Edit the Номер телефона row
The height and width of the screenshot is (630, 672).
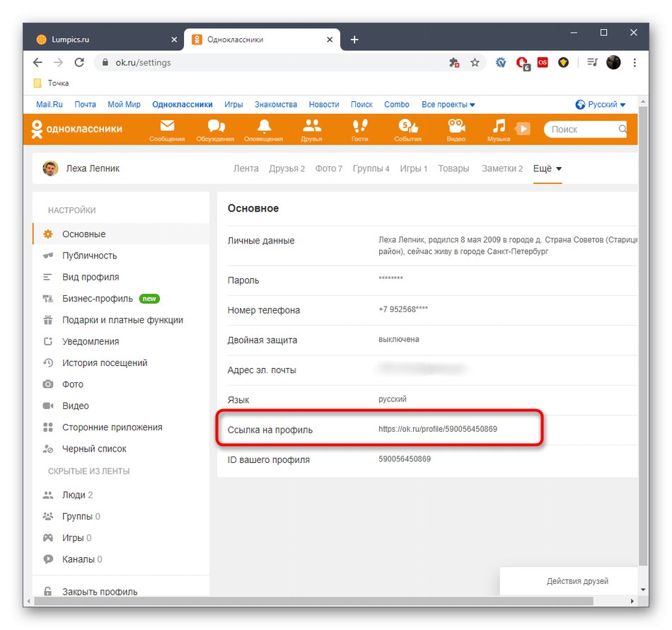tap(432, 310)
